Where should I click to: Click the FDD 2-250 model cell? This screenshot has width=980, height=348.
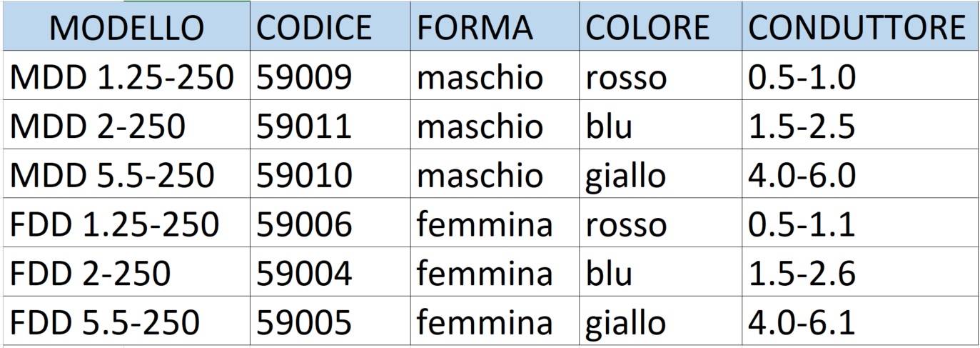pos(126,273)
